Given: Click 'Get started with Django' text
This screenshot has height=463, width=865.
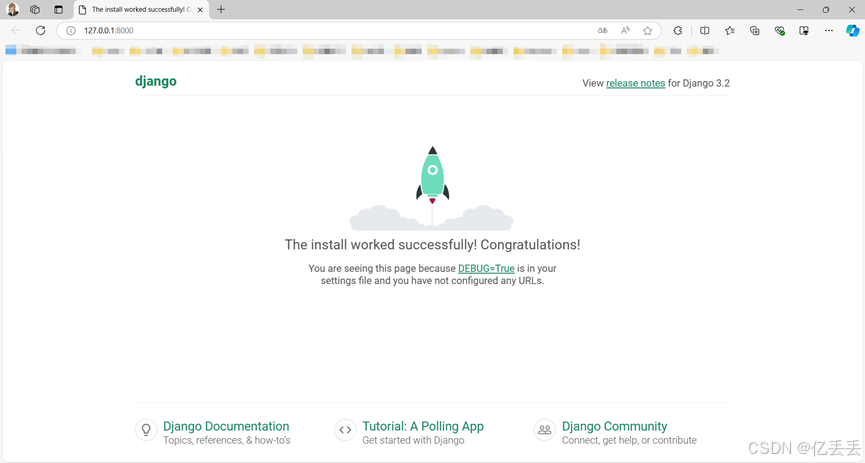Looking at the screenshot, I should point(413,440).
